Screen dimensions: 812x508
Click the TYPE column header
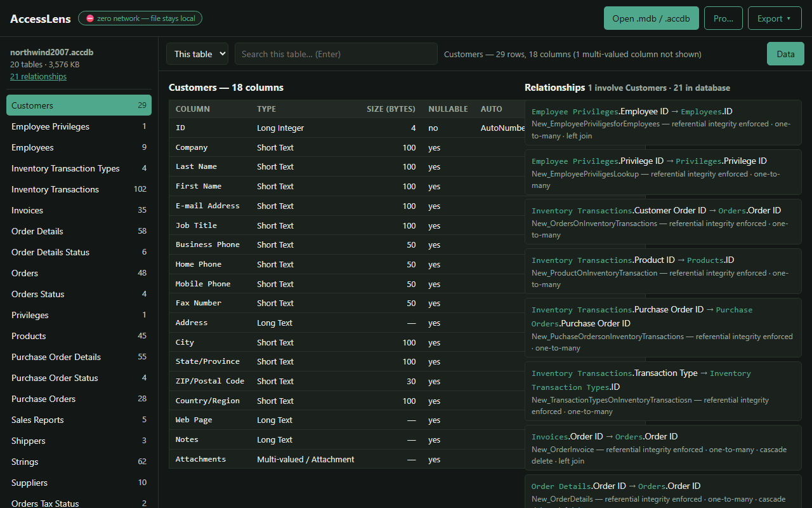266,109
